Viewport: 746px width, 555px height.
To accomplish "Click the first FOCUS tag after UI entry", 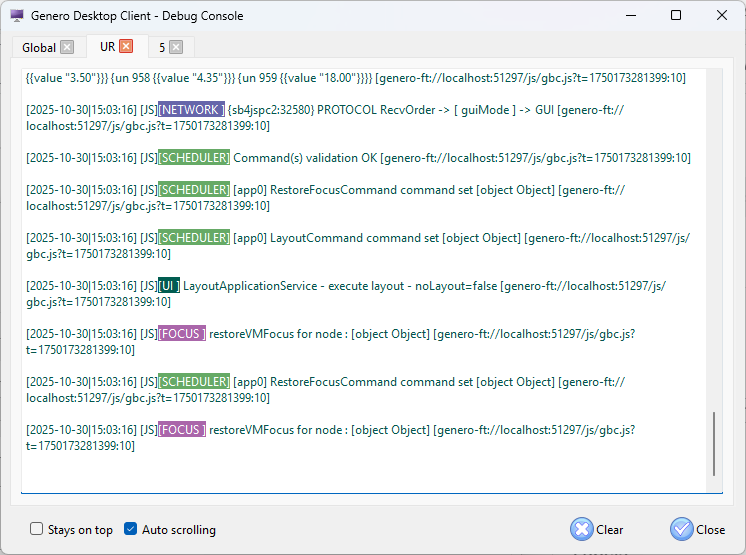I will pos(182,334).
